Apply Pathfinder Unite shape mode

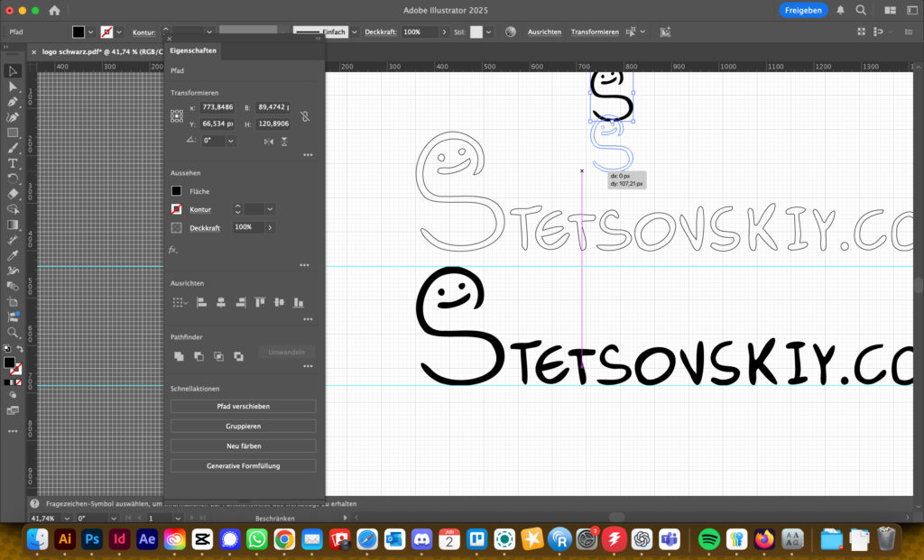180,356
